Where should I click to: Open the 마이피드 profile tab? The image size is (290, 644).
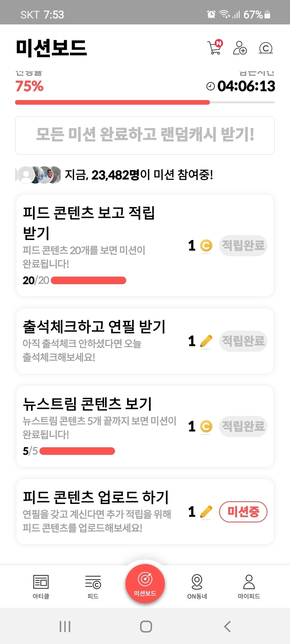point(249,587)
